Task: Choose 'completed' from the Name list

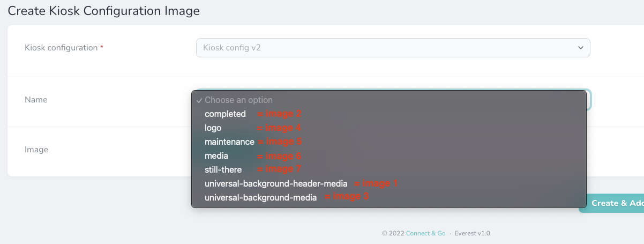Action: tap(225, 114)
